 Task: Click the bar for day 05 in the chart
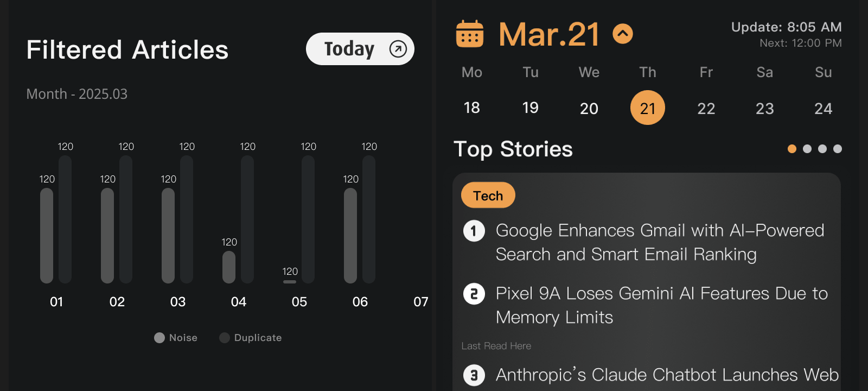pos(308,217)
